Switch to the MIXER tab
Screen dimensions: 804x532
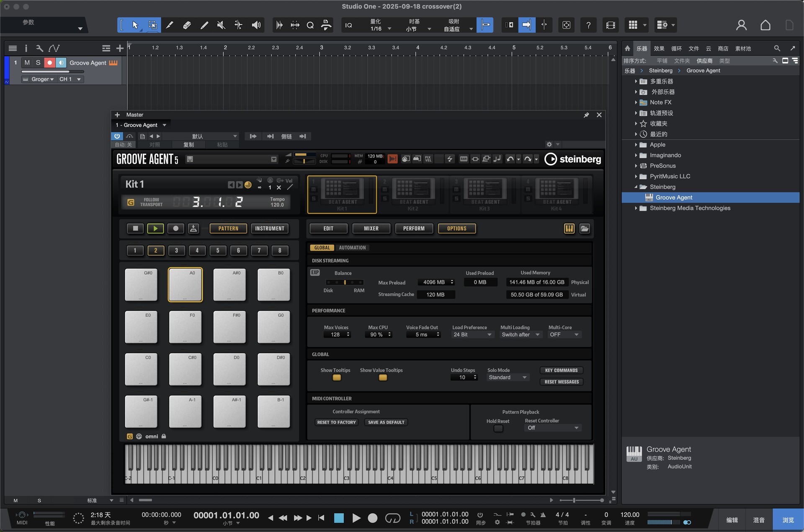click(371, 229)
